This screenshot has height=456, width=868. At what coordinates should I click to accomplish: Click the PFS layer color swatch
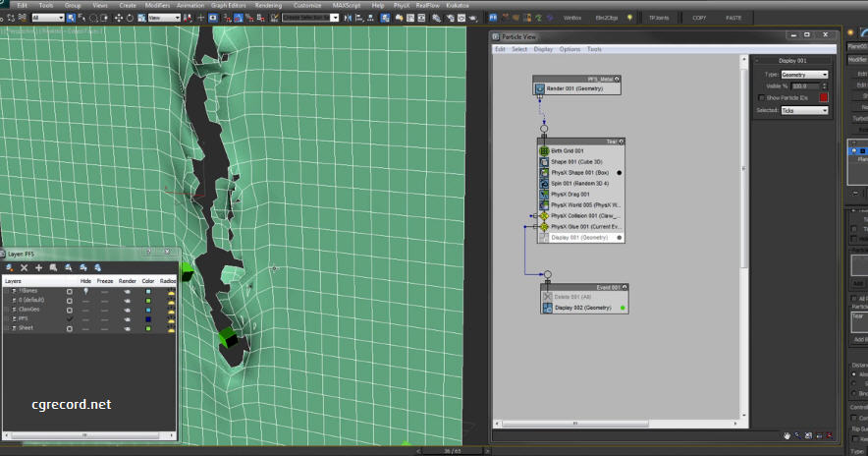tap(147, 318)
